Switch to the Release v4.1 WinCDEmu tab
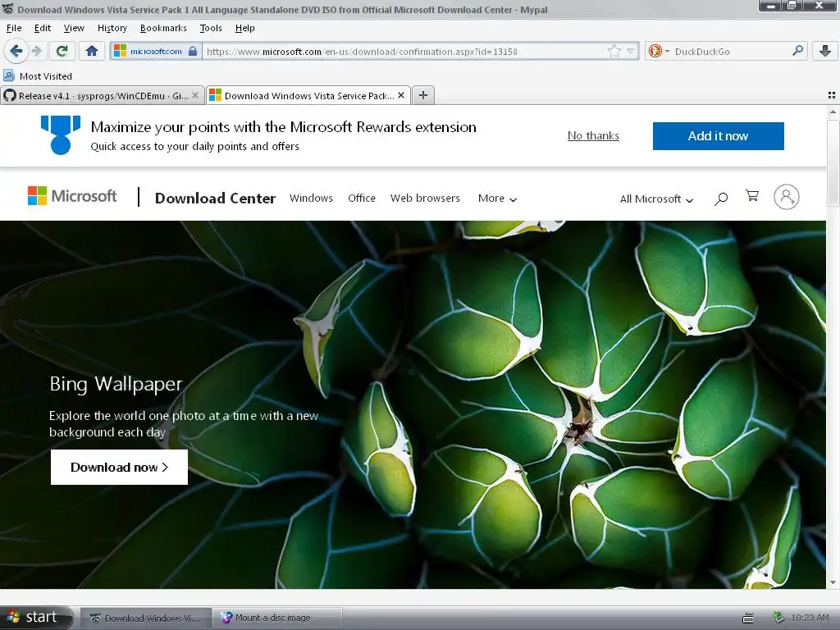Viewport: 840px width, 630px height. tap(103, 95)
